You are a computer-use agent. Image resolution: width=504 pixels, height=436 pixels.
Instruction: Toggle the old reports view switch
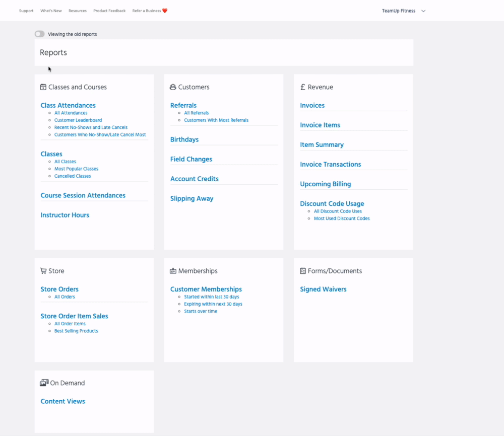[x=39, y=34]
